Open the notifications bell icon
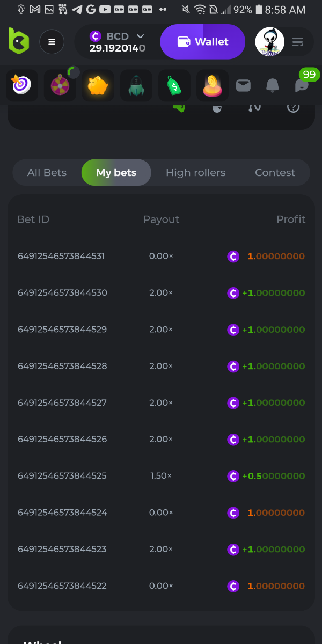Screen dimensions: 322x644 coord(273,85)
